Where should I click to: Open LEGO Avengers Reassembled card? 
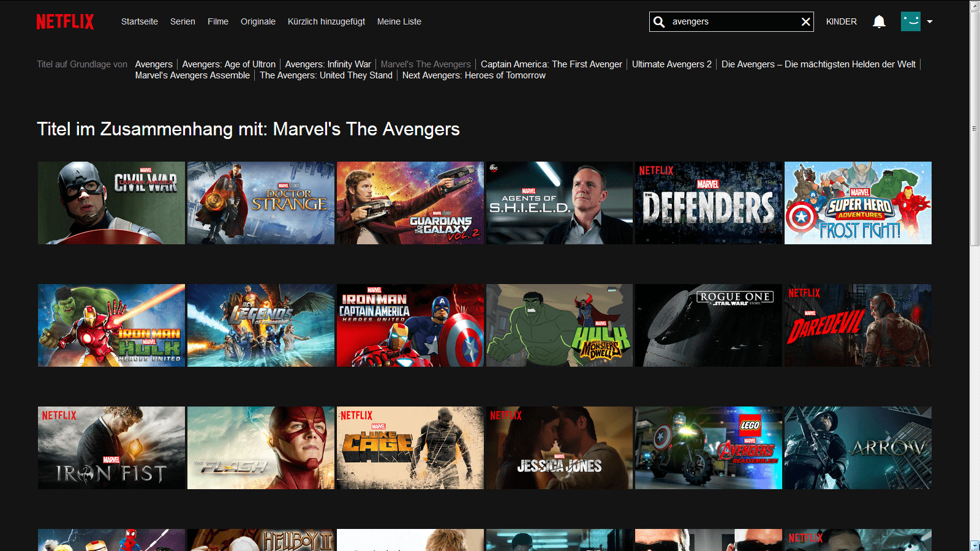pos(709,448)
